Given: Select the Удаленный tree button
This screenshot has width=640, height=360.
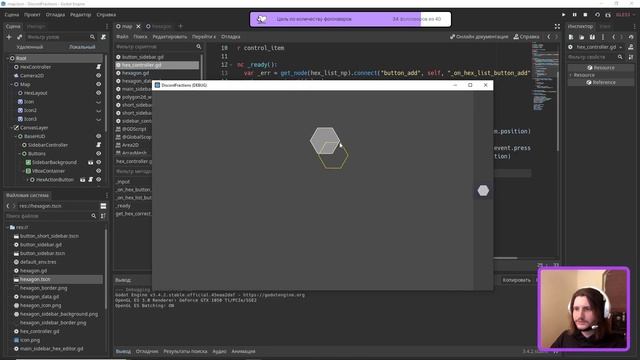Looking at the screenshot, I should pyautogui.click(x=30, y=47).
